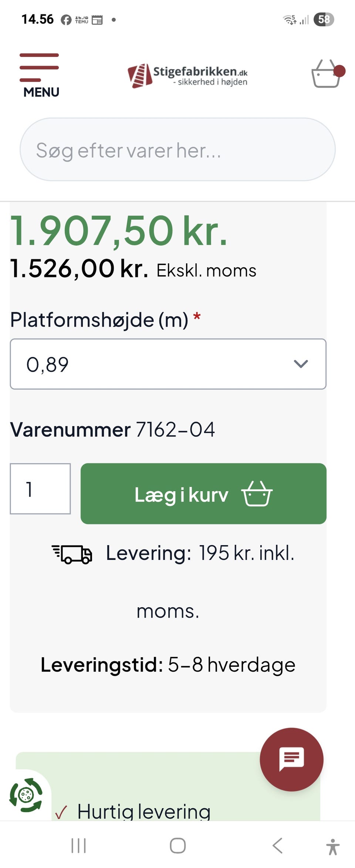Screen dimensions: 355x868
Task: Click the quantity input field
Action: click(40, 489)
